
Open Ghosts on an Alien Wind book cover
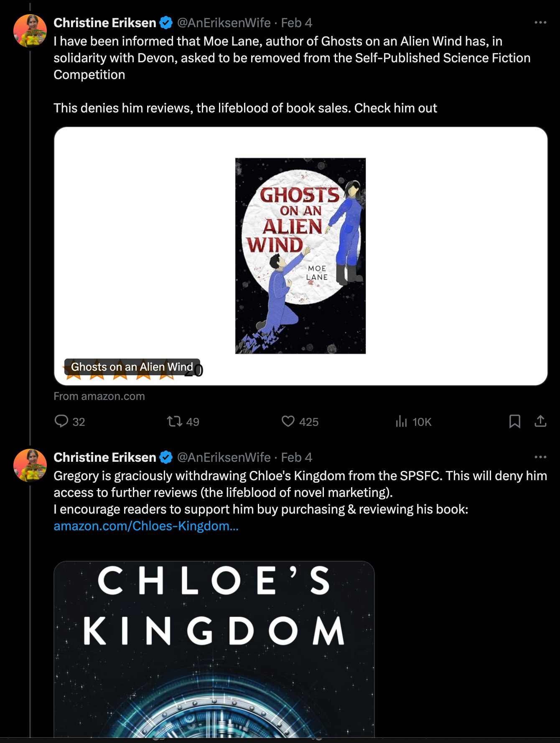pyautogui.click(x=300, y=256)
